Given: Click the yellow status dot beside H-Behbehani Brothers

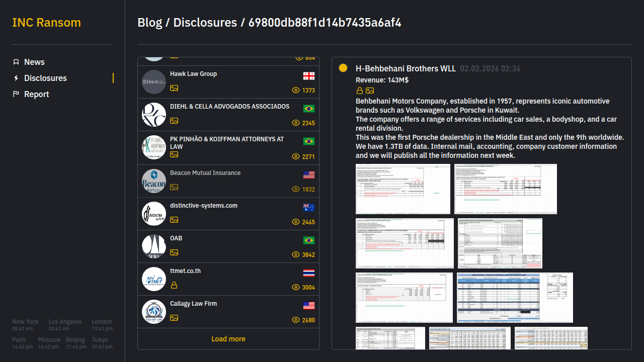Looking at the screenshot, I should [343, 68].
